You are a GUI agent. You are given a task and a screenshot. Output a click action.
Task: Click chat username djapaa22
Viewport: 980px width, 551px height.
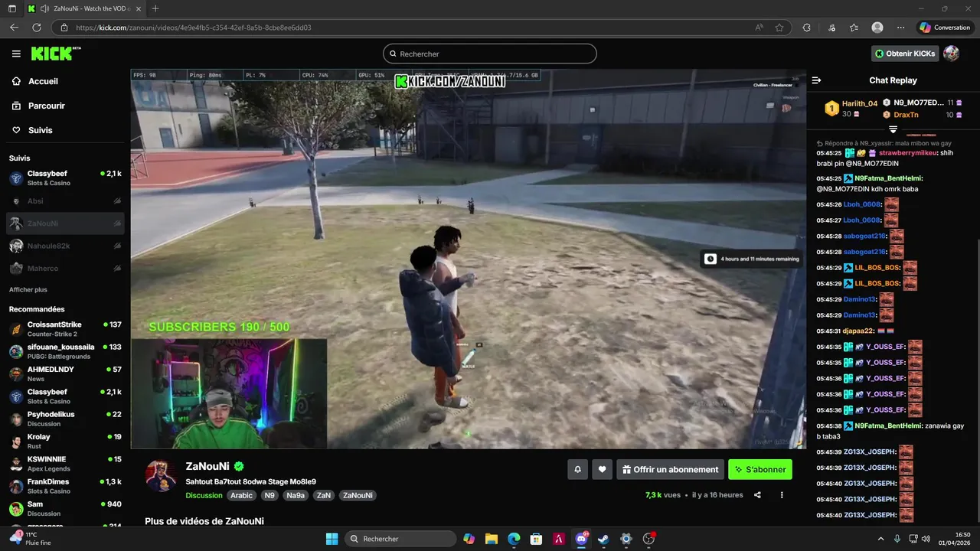[857, 331]
